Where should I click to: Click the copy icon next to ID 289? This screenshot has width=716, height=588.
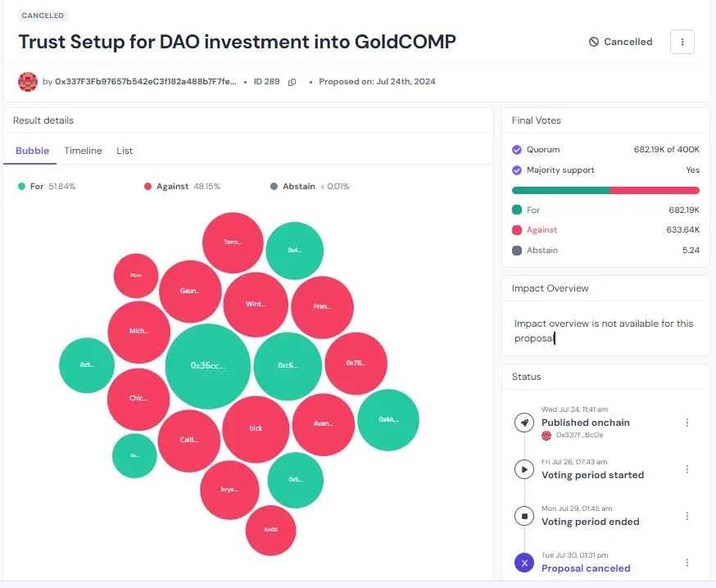292,82
